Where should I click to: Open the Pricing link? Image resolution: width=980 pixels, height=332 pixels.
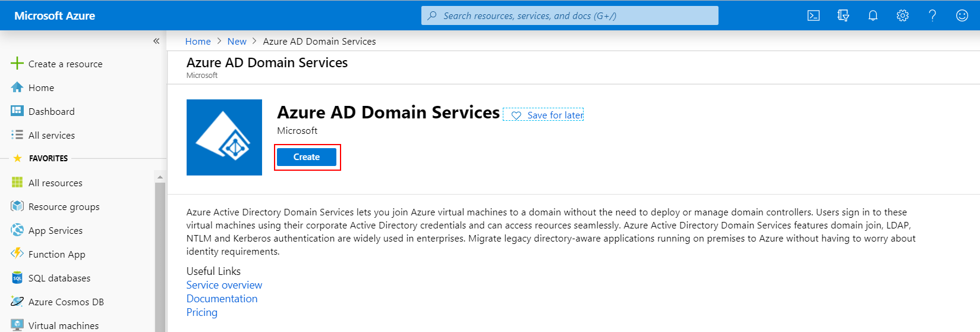click(202, 312)
